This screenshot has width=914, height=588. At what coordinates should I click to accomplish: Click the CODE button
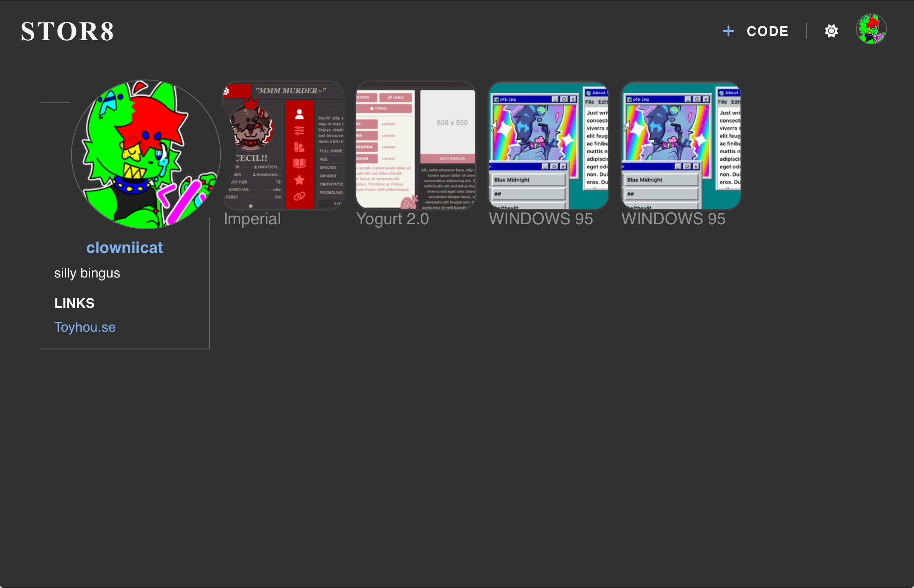[x=768, y=30]
